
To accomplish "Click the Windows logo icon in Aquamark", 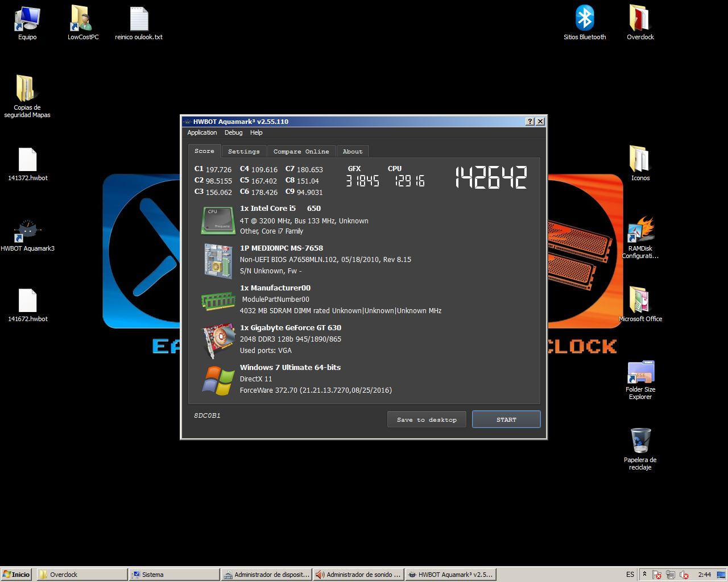I will (x=218, y=380).
